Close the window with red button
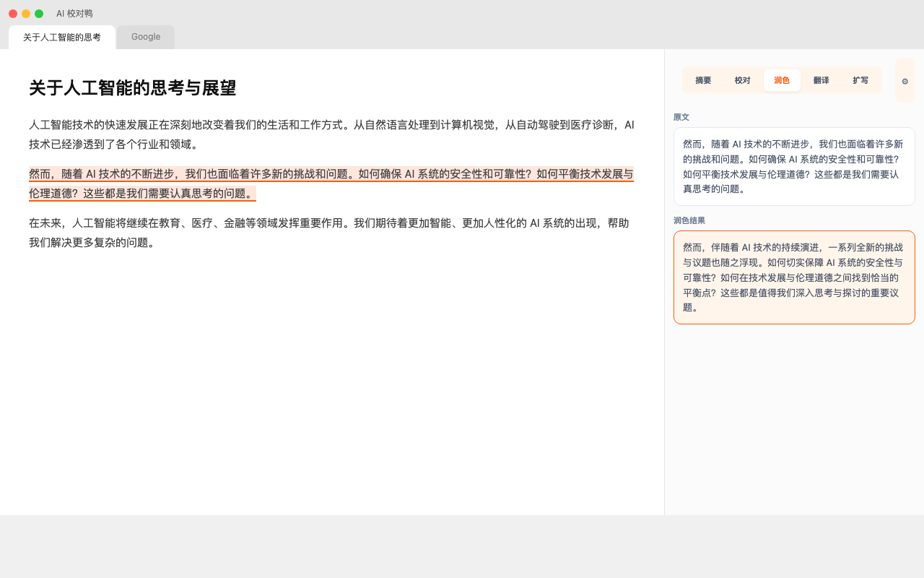This screenshot has width=924, height=578. click(x=13, y=14)
